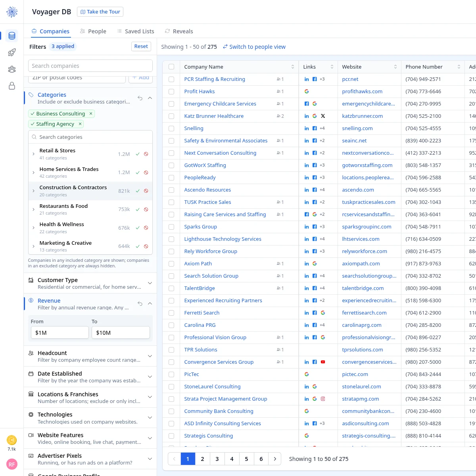Click the Search categories input field
476x476 pixels.
(90, 137)
